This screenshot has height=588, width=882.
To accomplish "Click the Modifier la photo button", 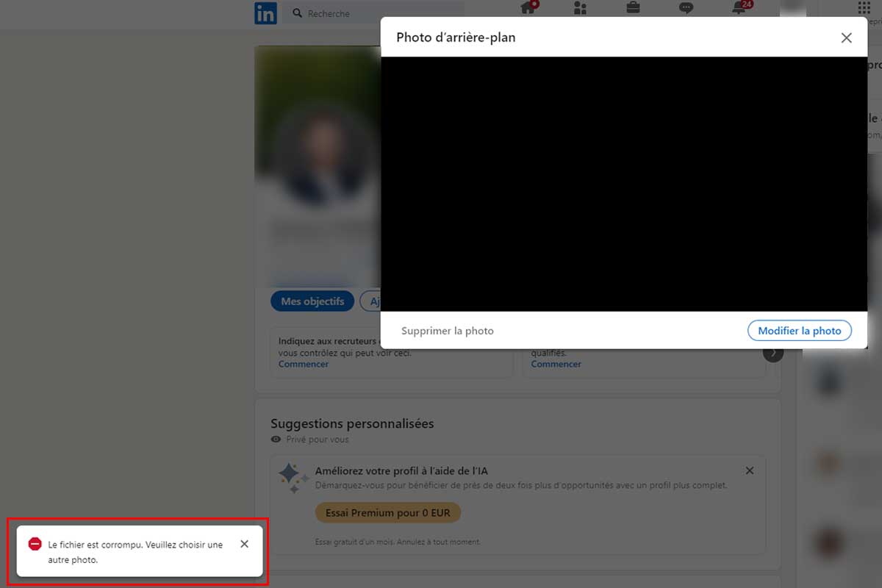I will (x=800, y=331).
